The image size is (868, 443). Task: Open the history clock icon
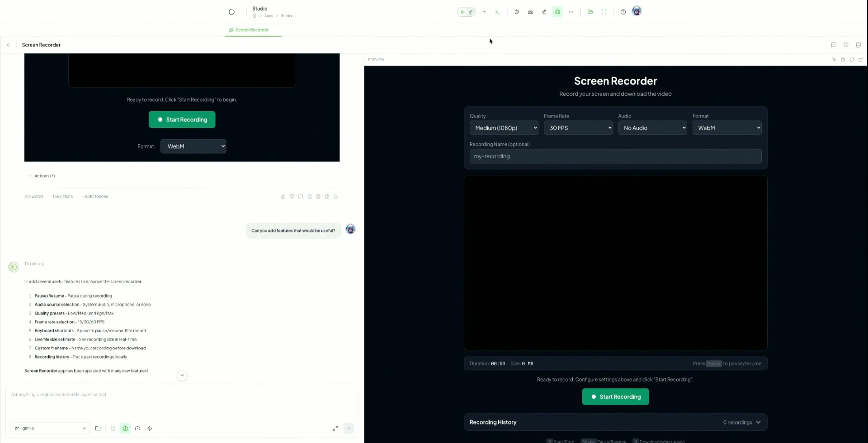coord(846,45)
